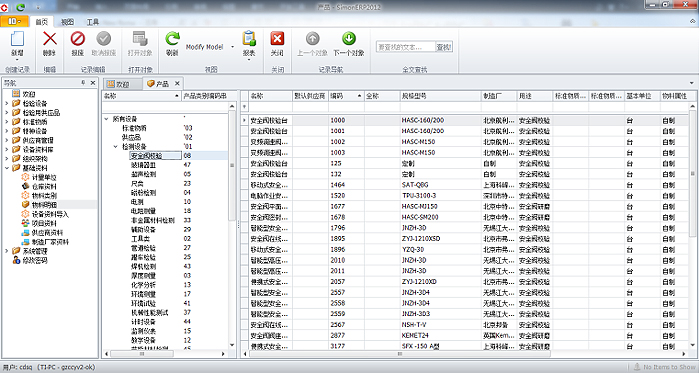
Task: Click the 报表 clipboard report icon
Action: pos(249,39)
